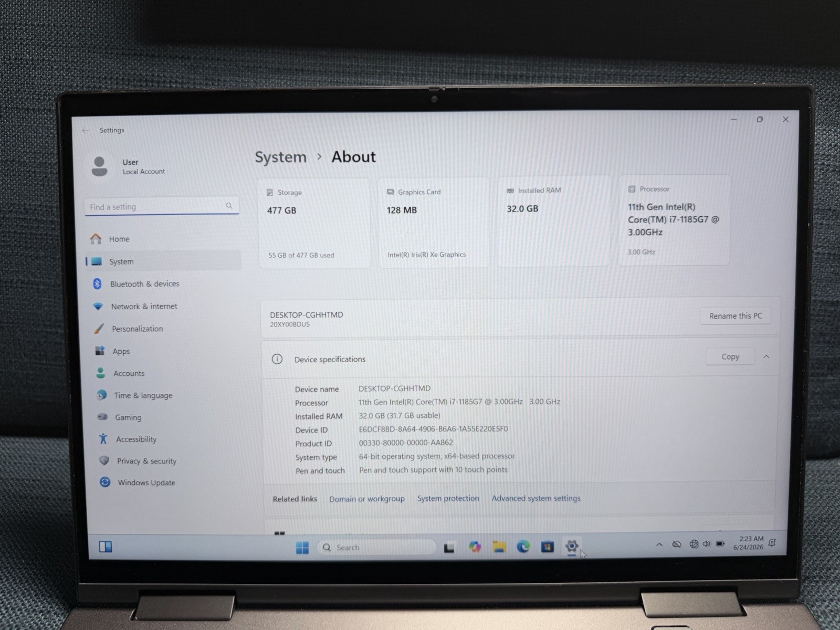840x630 pixels.
Task: Open the Graphics Card card
Action: click(x=434, y=223)
